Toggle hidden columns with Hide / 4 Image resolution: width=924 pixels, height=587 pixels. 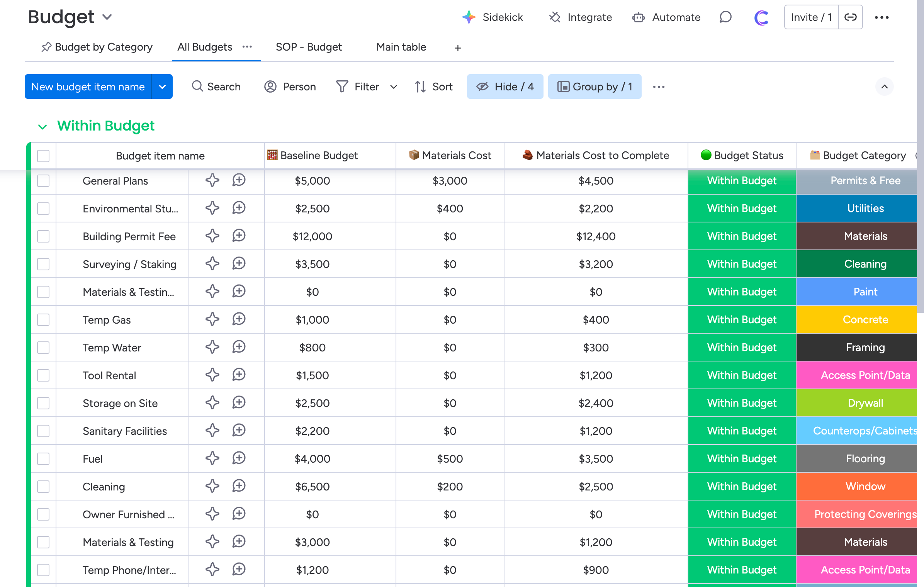pyautogui.click(x=505, y=87)
